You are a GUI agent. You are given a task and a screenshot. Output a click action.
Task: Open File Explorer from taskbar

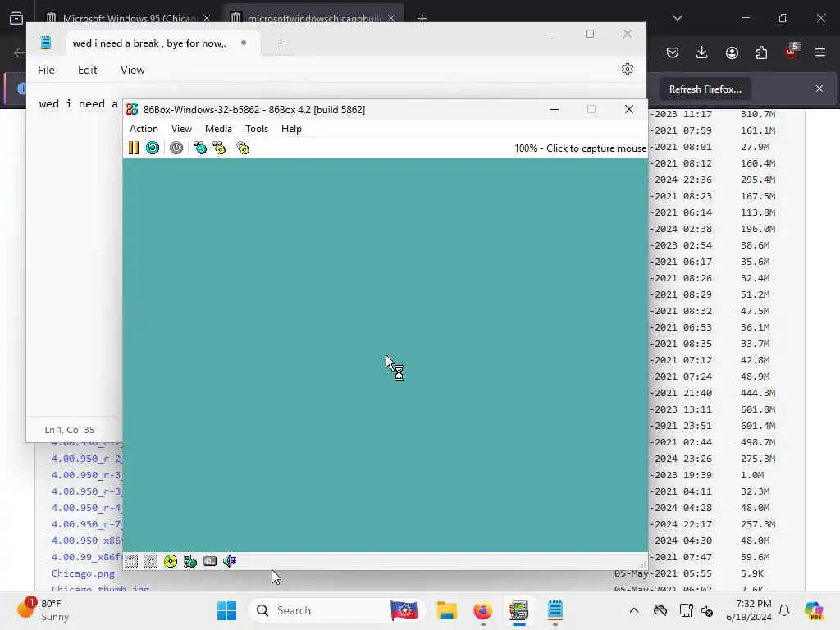click(x=446, y=610)
